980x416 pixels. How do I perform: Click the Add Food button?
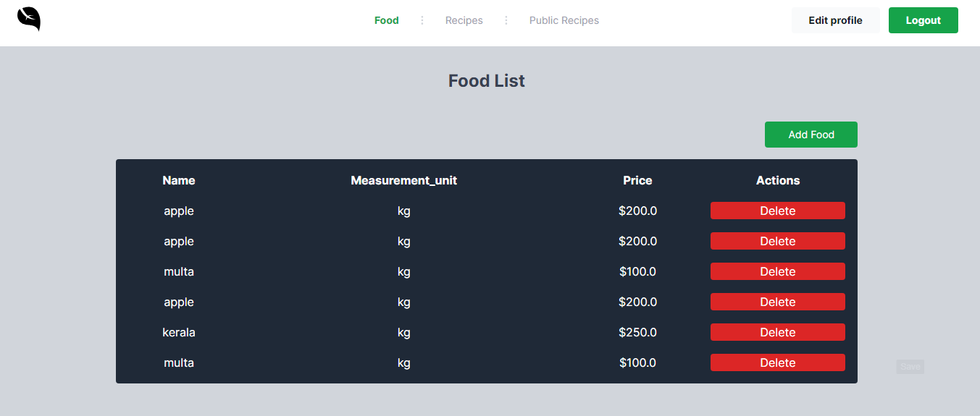(811, 135)
